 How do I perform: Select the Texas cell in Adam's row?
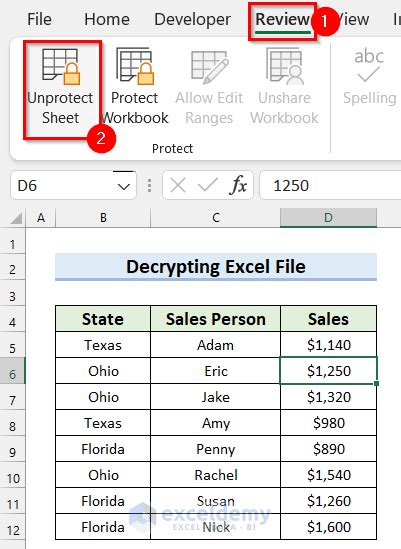pyautogui.click(x=103, y=345)
